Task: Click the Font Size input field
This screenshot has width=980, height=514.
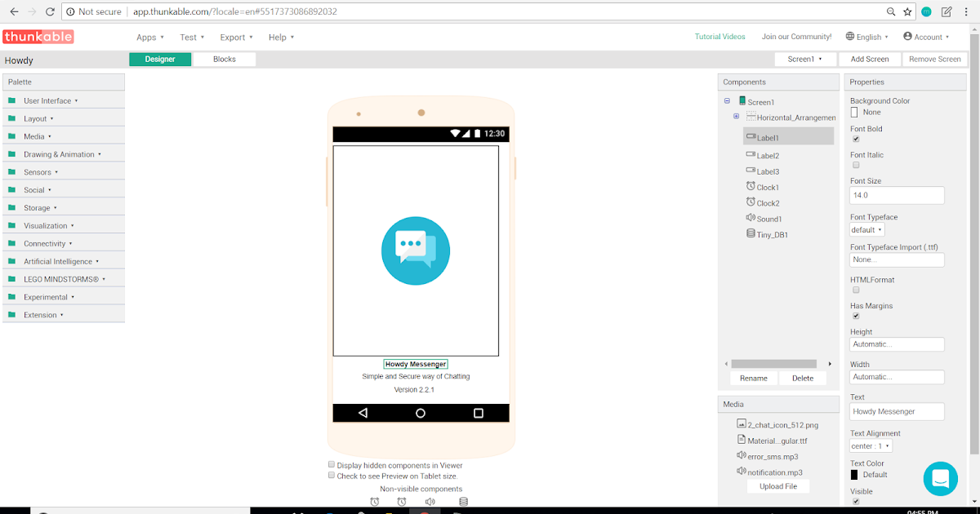Action: (x=897, y=195)
